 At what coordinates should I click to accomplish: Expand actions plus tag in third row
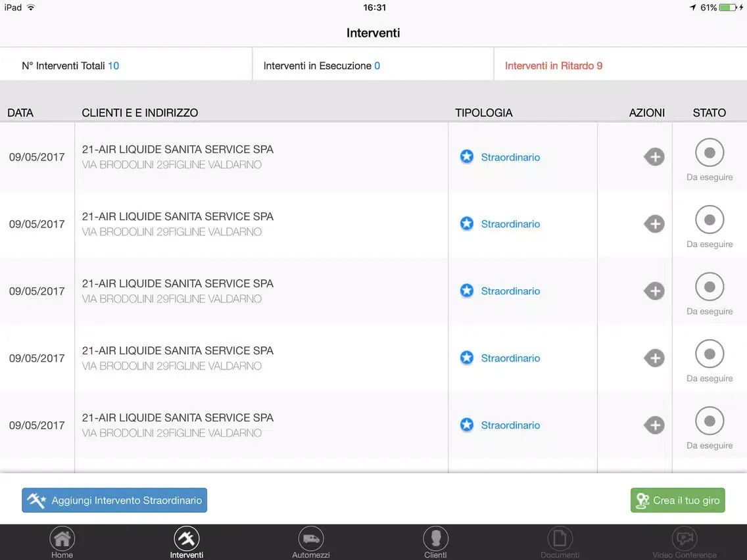pyautogui.click(x=654, y=291)
